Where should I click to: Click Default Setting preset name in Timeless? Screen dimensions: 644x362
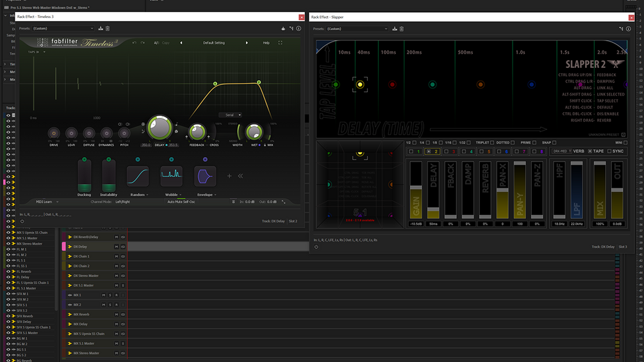pyautogui.click(x=214, y=43)
